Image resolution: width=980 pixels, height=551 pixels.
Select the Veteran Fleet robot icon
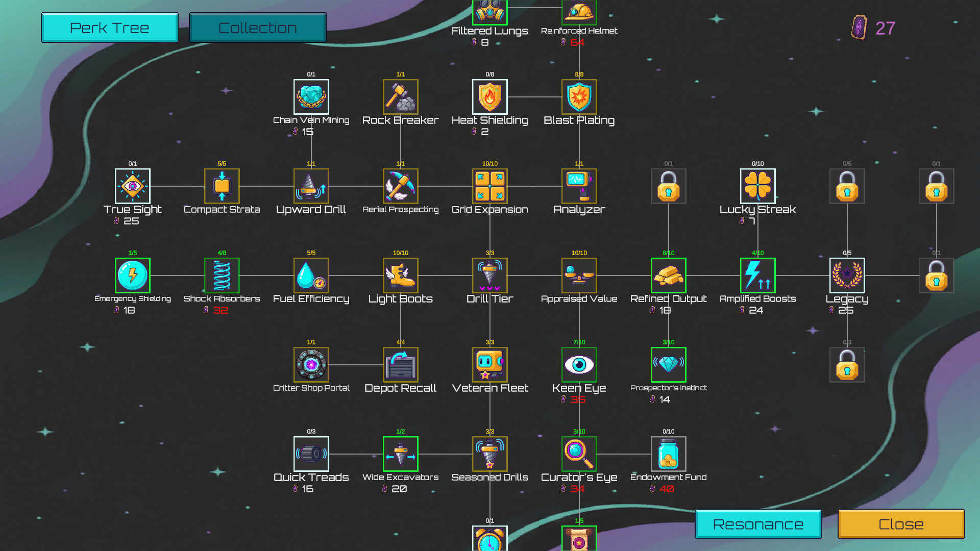pyautogui.click(x=490, y=365)
